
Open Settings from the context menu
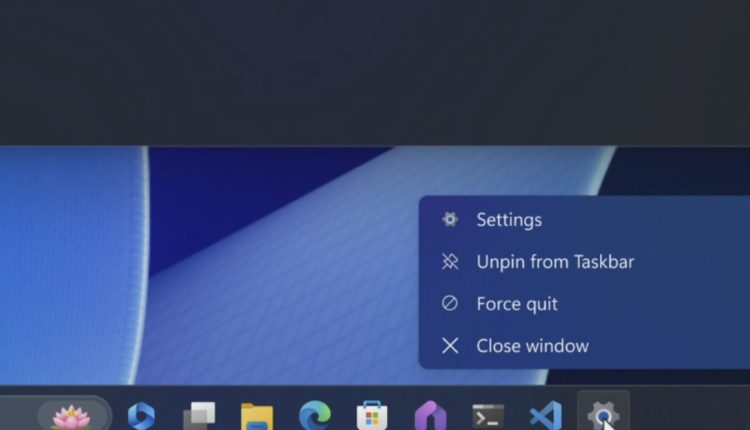click(586, 220)
